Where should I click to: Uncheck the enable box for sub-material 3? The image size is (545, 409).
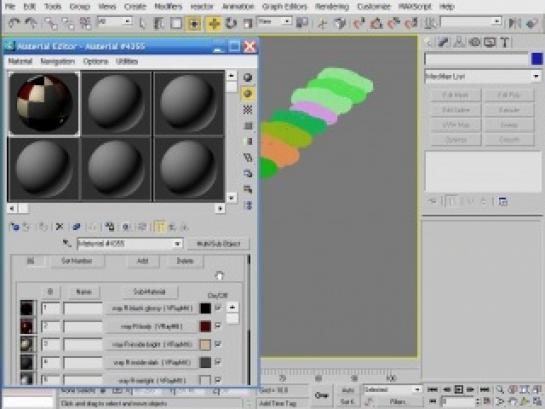click(x=218, y=344)
